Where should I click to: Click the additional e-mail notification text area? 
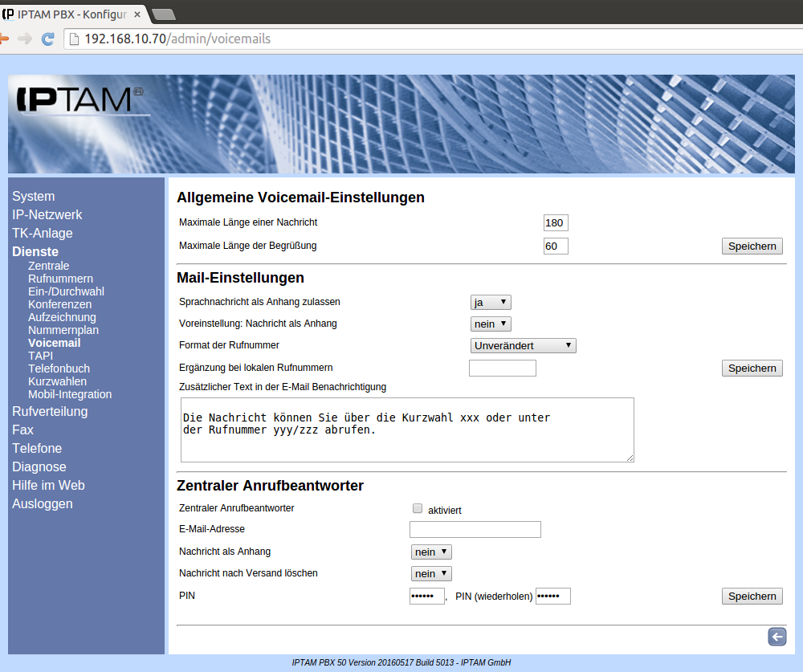[407, 430]
